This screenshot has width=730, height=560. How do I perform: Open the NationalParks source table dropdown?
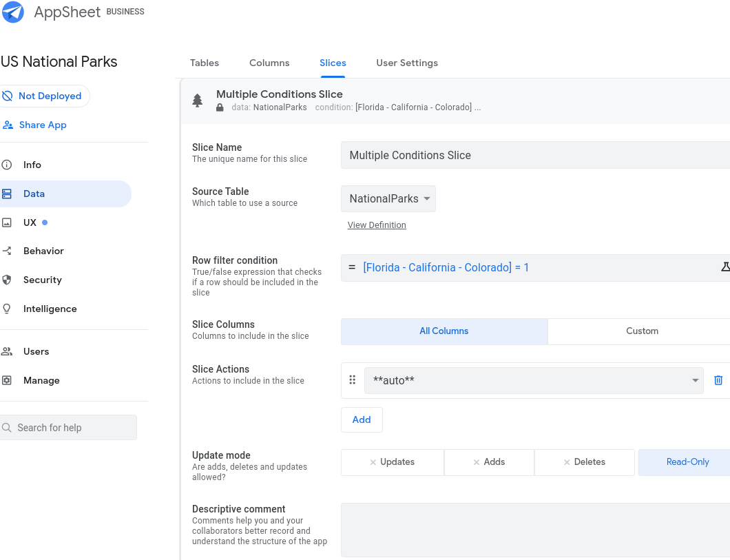[x=388, y=199]
